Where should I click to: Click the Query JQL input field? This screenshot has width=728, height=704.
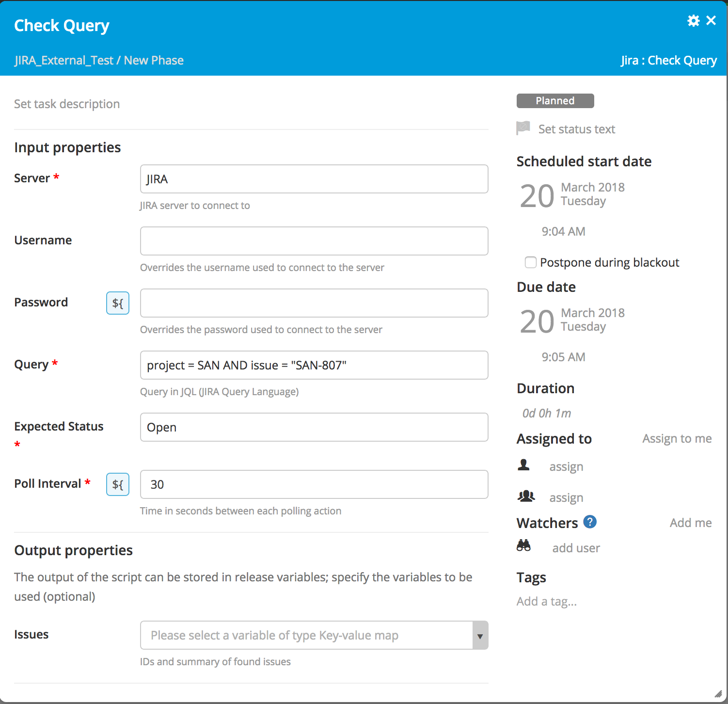(314, 365)
